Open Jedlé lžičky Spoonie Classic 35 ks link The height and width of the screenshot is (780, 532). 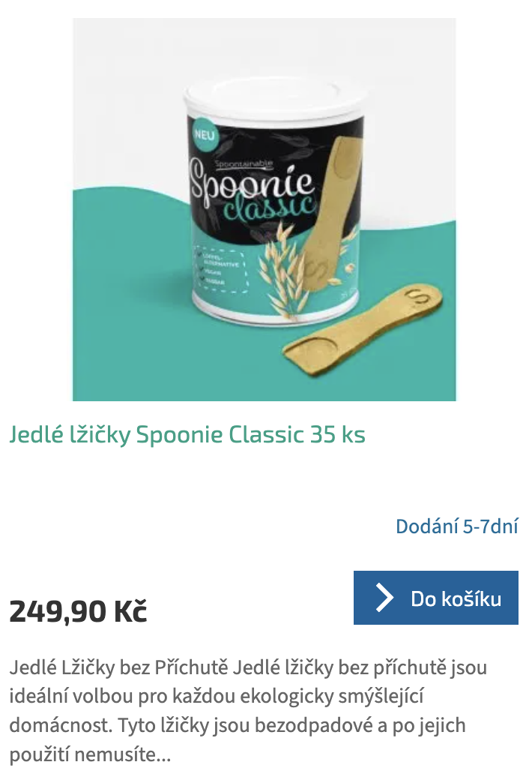pyautogui.click(x=187, y=435)
